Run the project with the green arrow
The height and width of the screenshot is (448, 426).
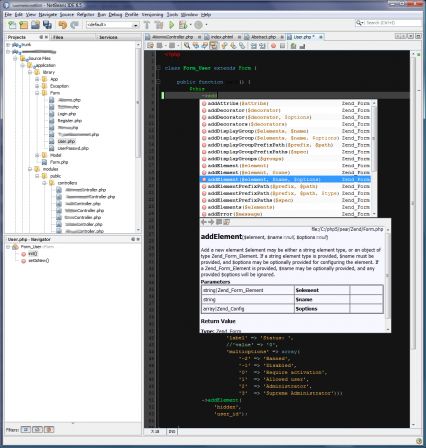coord(171,25)
